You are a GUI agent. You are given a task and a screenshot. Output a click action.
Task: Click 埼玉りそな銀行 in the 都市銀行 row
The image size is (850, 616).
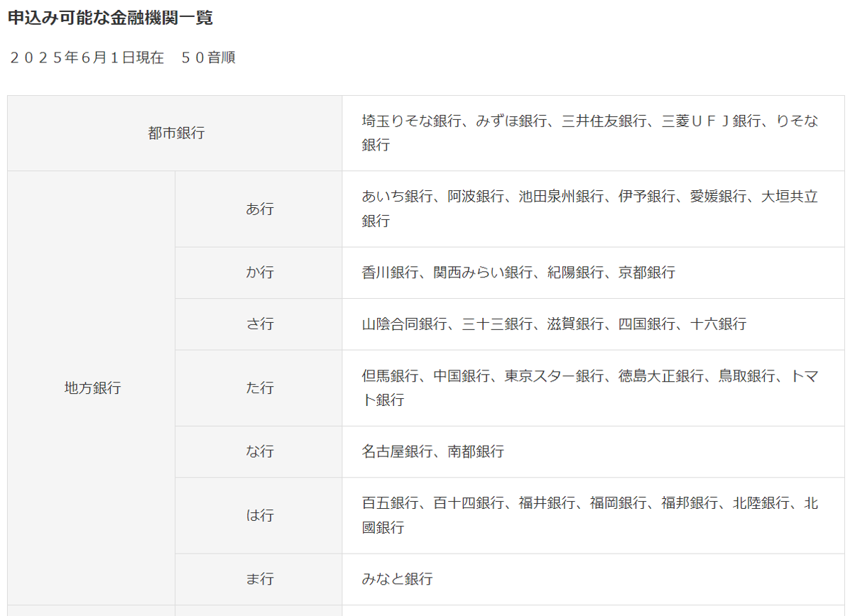[x=411, y=121]
